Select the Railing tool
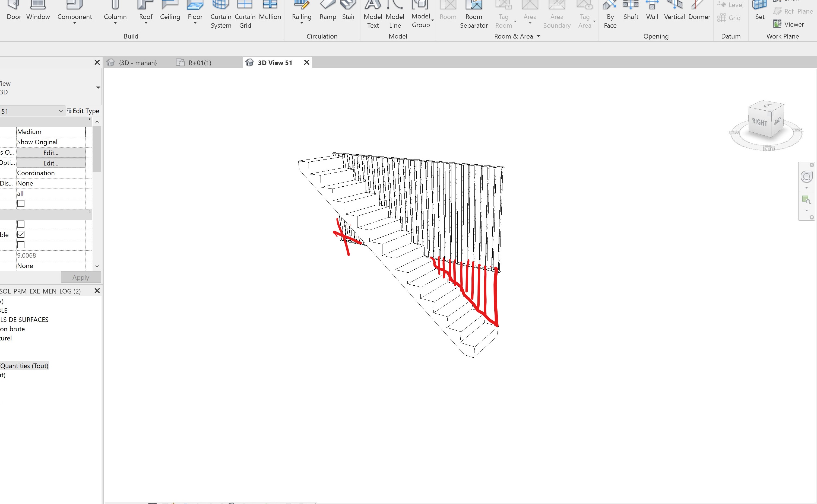 click(301, 13)
